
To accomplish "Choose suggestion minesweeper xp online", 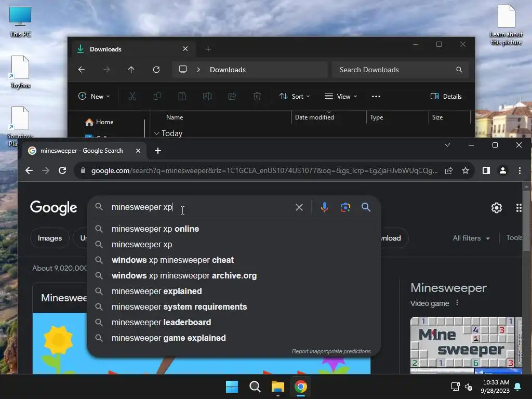I will click(234, 229).
